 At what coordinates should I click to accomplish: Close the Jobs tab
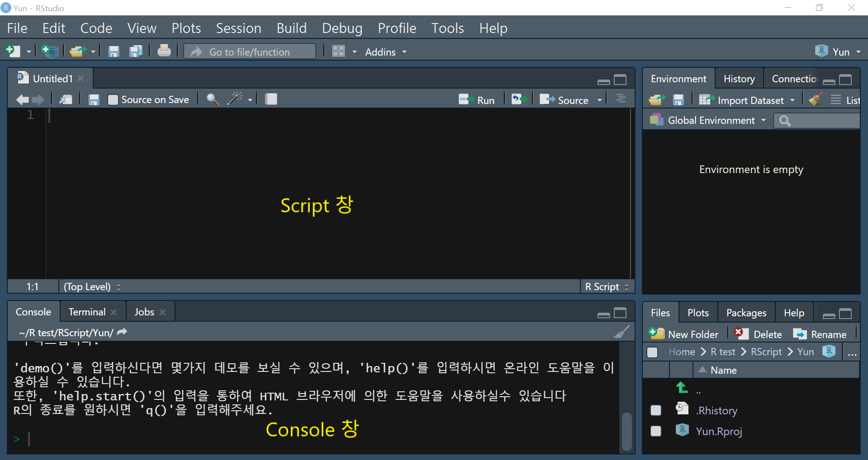pyautogui.click(x=163, y=312)
